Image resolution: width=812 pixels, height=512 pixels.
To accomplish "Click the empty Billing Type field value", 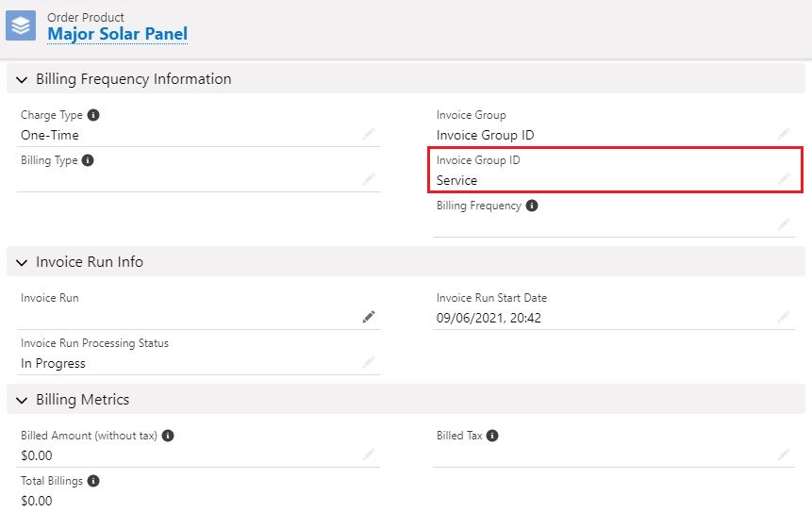I will click(x=189, y=180).
